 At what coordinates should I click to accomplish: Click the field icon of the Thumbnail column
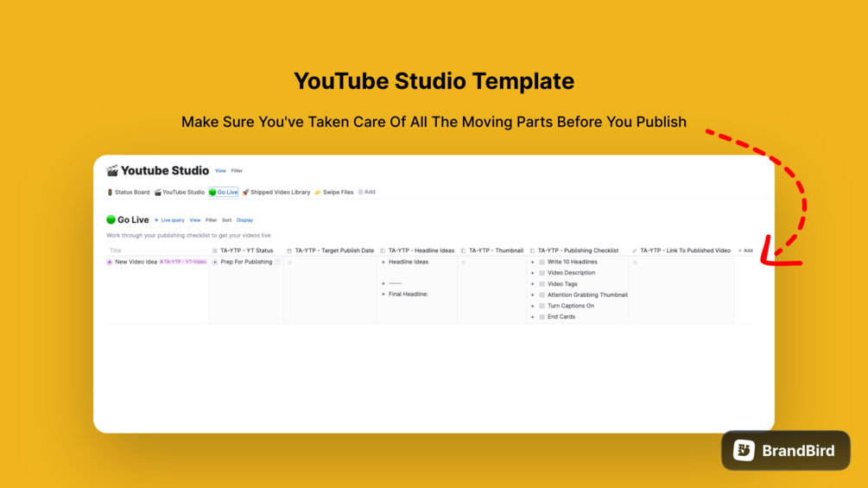(463, 250)
